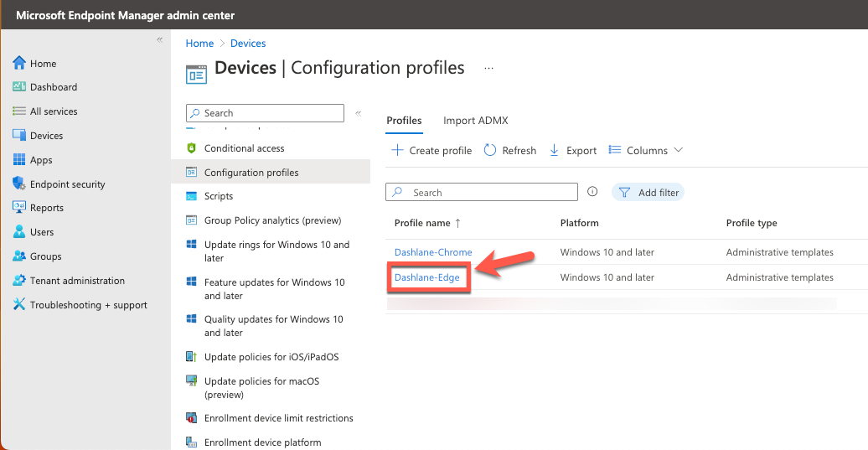Click the All services list icon
The image size is (868, 450).
click(19, 111)
